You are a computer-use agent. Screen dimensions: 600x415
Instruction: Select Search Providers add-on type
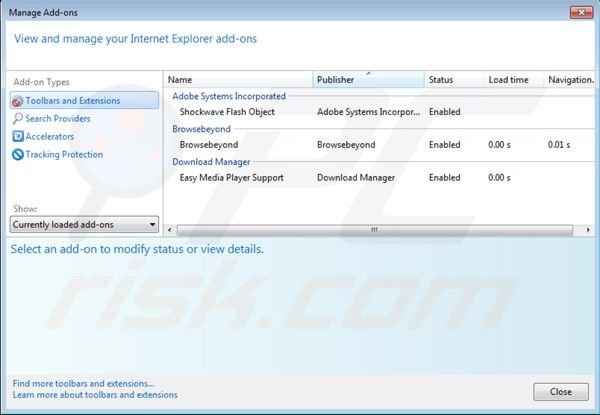pos(58,119)
